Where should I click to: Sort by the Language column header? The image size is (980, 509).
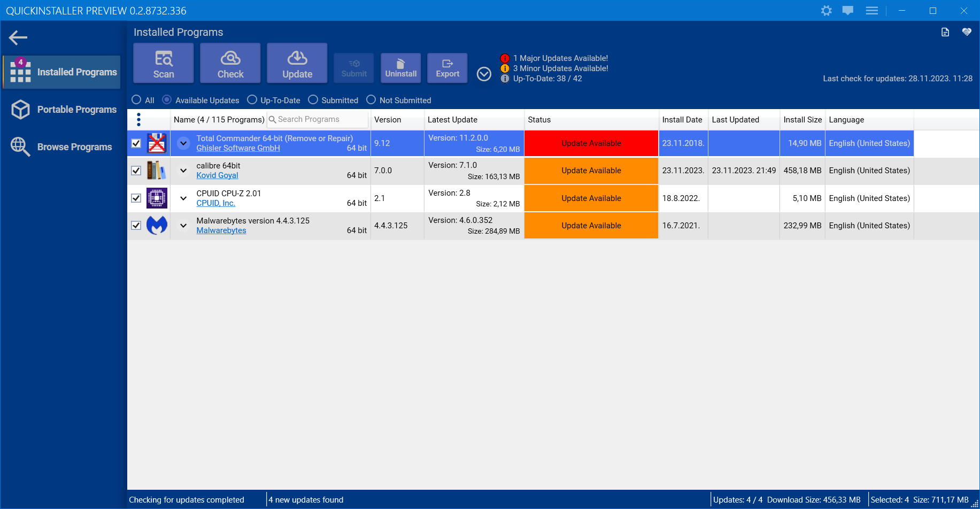[869, 120]
